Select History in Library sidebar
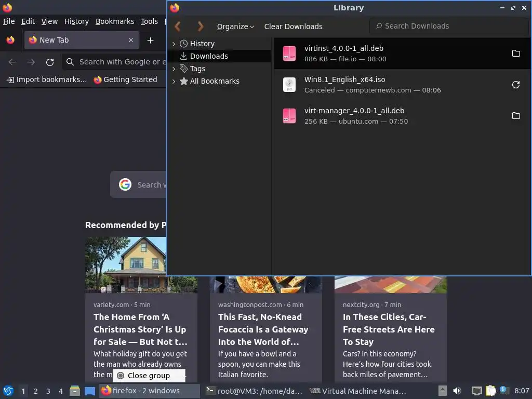Image resolution: width=532 pixels, height=399 pixels. pyautogui.click(x=202, y=44)
